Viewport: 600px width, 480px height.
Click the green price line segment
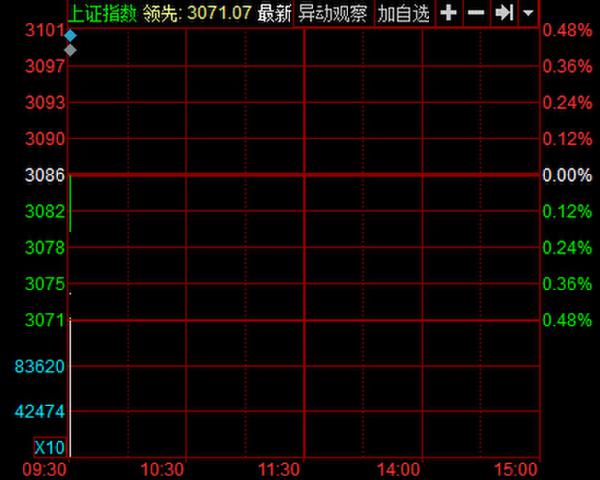coord(70,205)
